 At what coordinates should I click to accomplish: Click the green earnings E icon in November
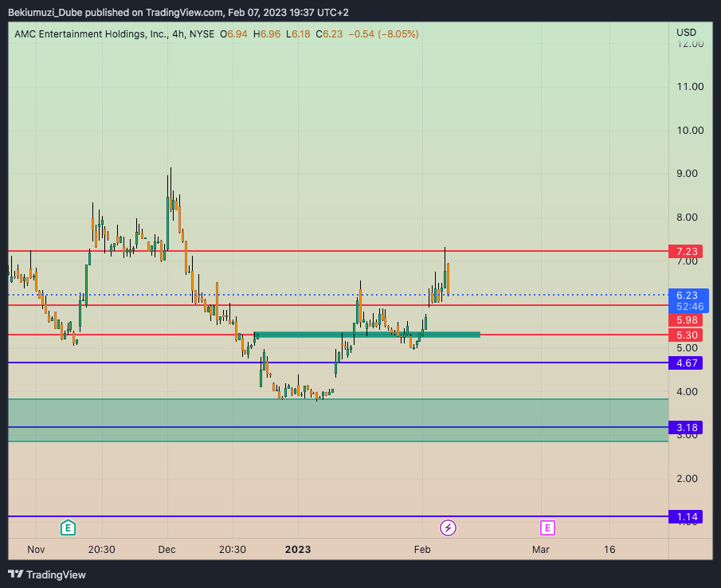[x=68, y=527]
